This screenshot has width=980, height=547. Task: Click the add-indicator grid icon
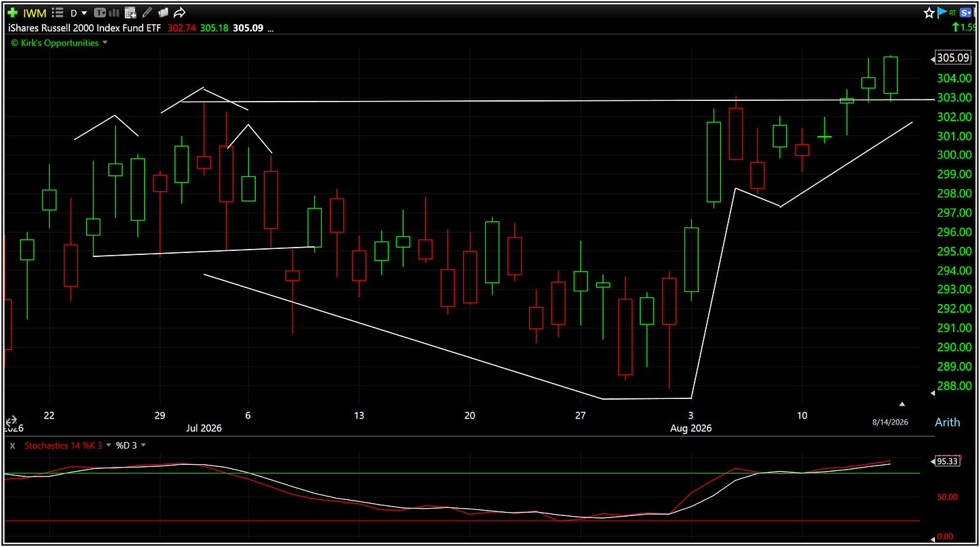(131, 13)
